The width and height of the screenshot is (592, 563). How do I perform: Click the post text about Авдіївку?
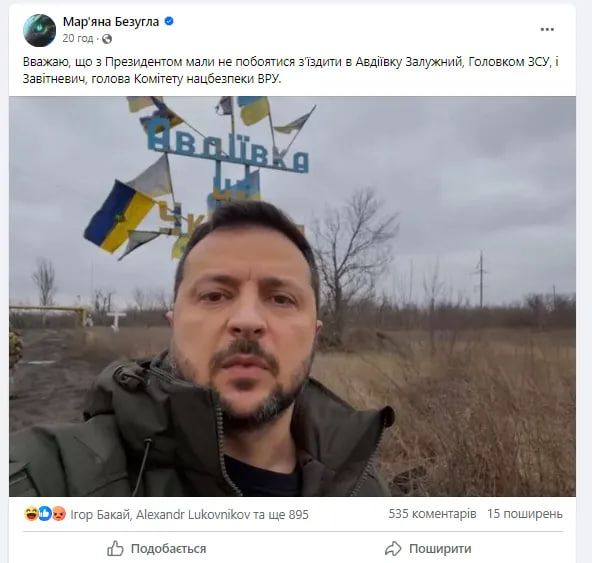290,70
